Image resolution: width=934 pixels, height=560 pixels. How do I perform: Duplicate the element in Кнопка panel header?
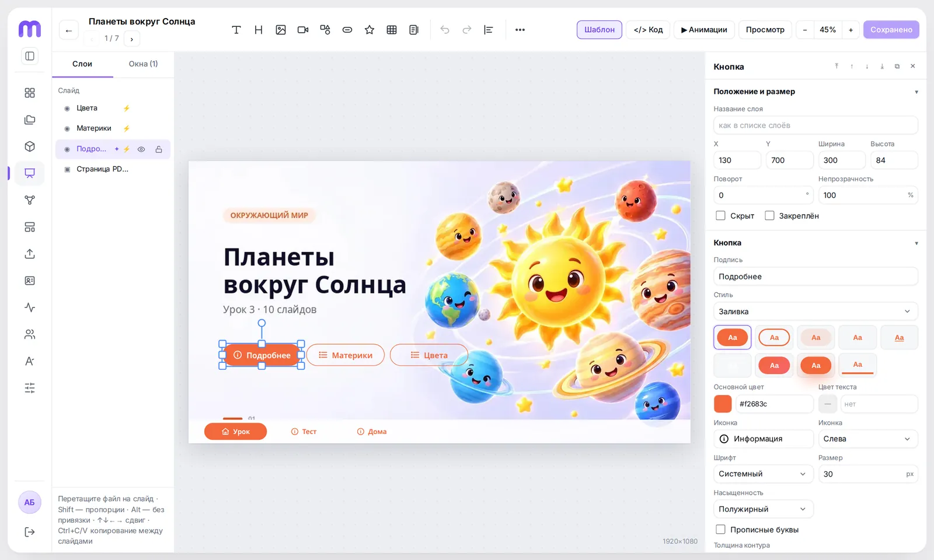coord(897,66)
